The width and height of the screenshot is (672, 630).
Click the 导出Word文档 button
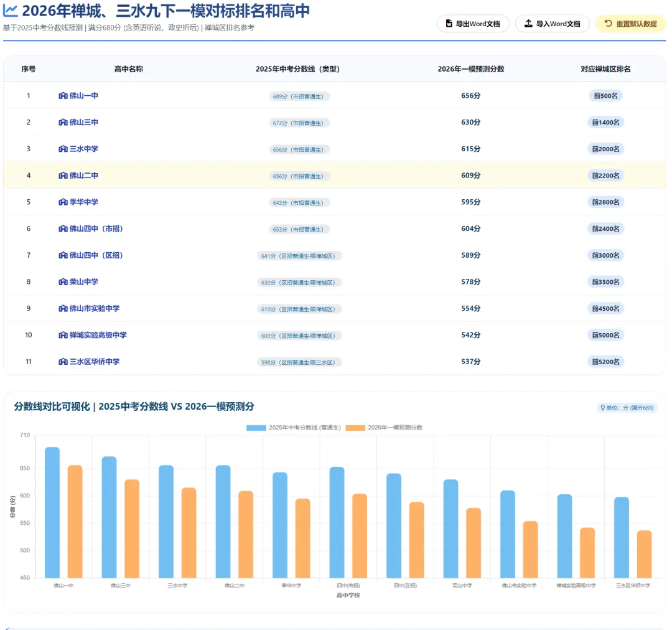473,24
